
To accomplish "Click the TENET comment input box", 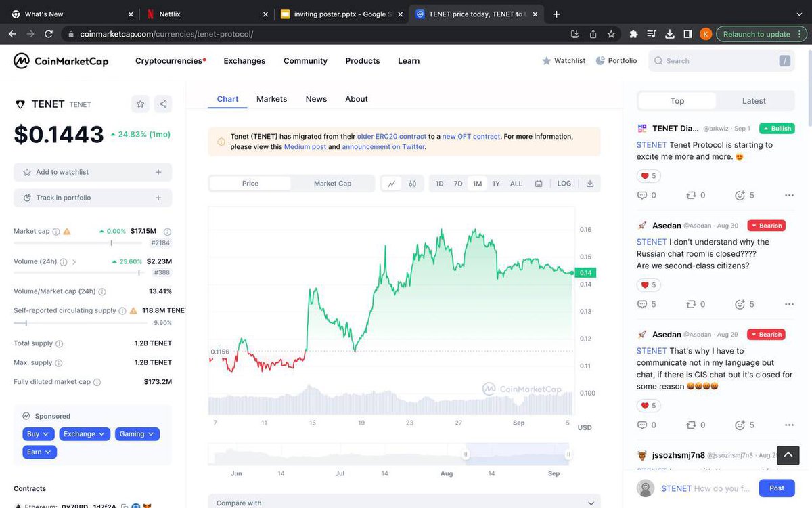I will (706, 488).
